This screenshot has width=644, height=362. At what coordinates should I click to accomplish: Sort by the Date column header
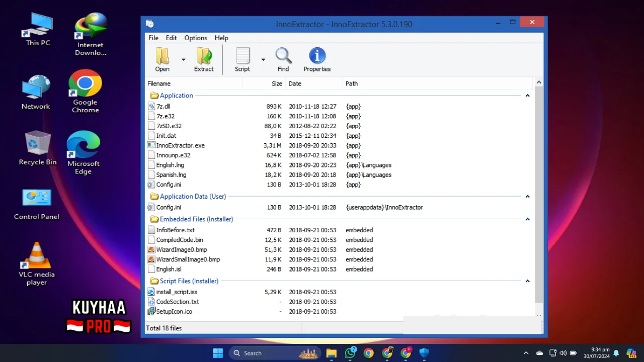click(314, 83)
